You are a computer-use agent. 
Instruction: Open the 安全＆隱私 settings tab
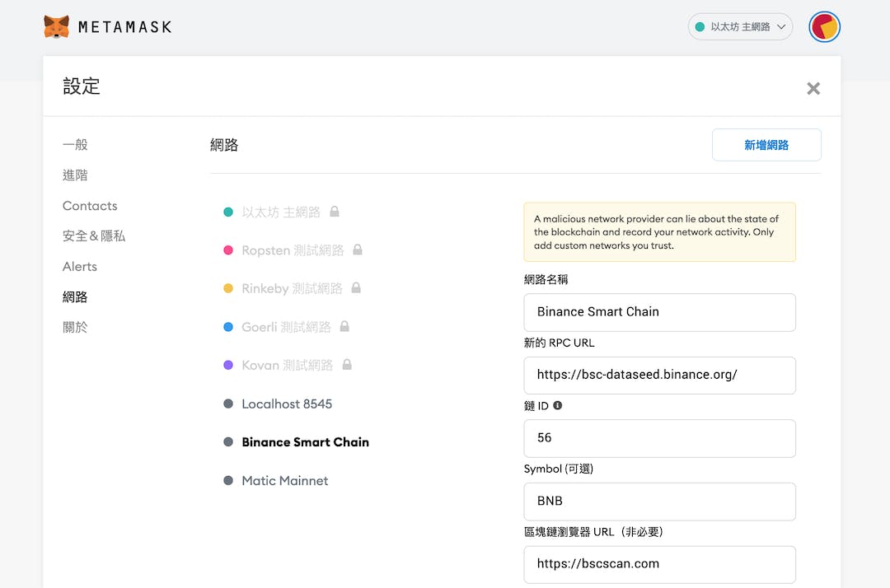click(94, 236)
